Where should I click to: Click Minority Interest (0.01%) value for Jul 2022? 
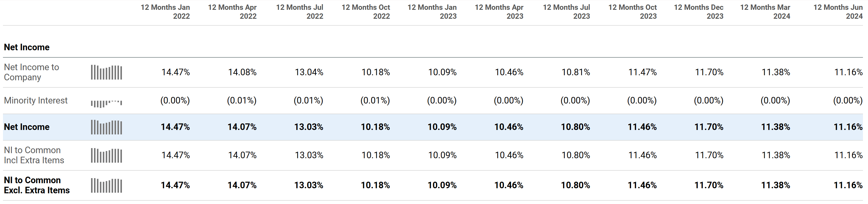coord(308,101)
